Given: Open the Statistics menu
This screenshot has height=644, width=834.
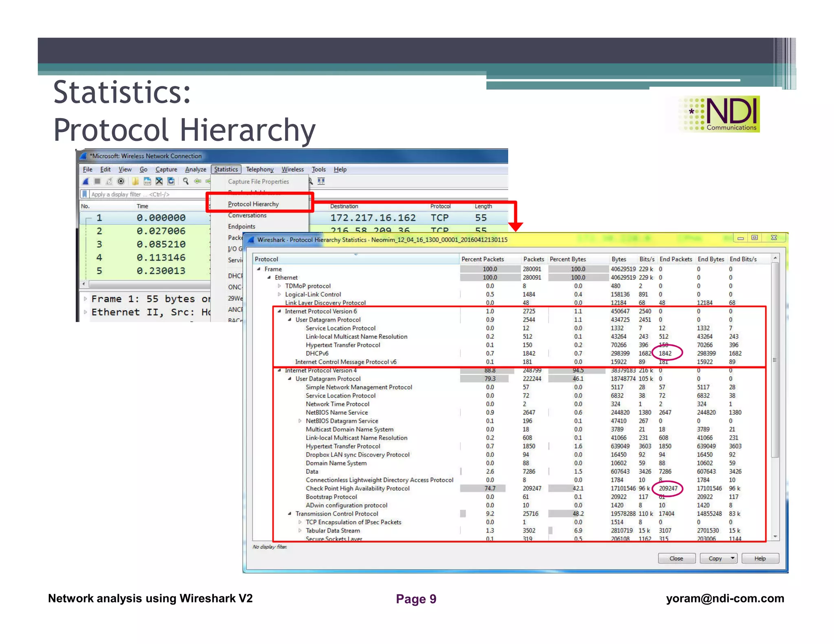Looking at the screenshot, I should tap(226, 169).
